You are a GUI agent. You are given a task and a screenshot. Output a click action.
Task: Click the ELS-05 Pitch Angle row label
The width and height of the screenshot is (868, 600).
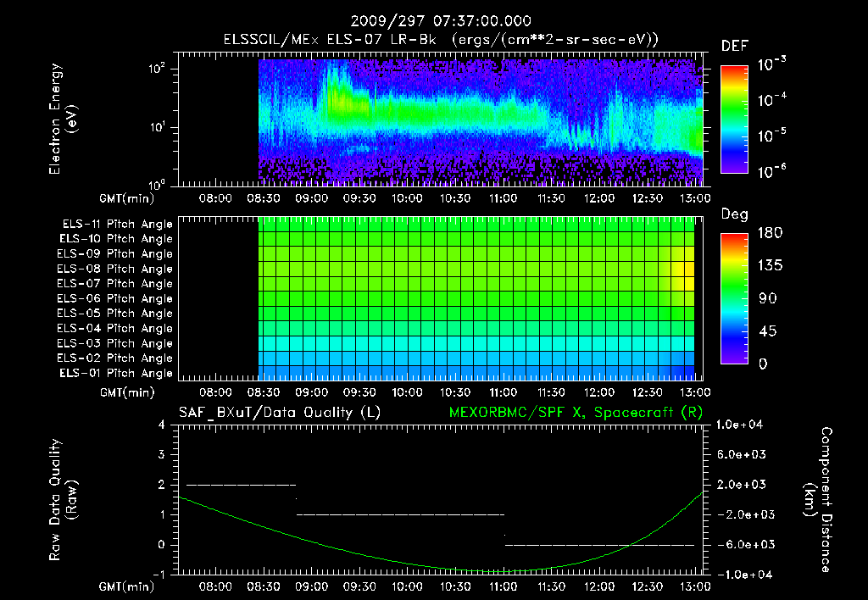[x=114, y=314]
